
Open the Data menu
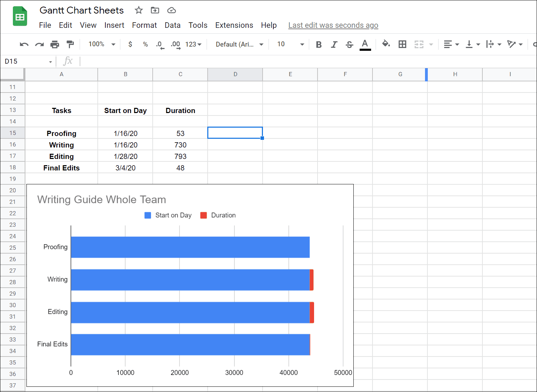pyautogui.click(x=173, y=25)
